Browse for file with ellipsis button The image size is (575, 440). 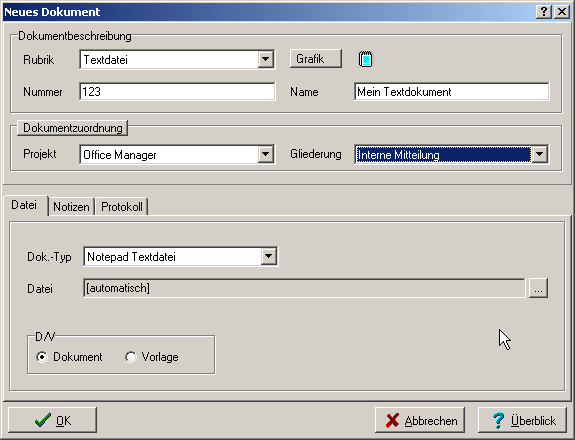click(x=538, y=288)
